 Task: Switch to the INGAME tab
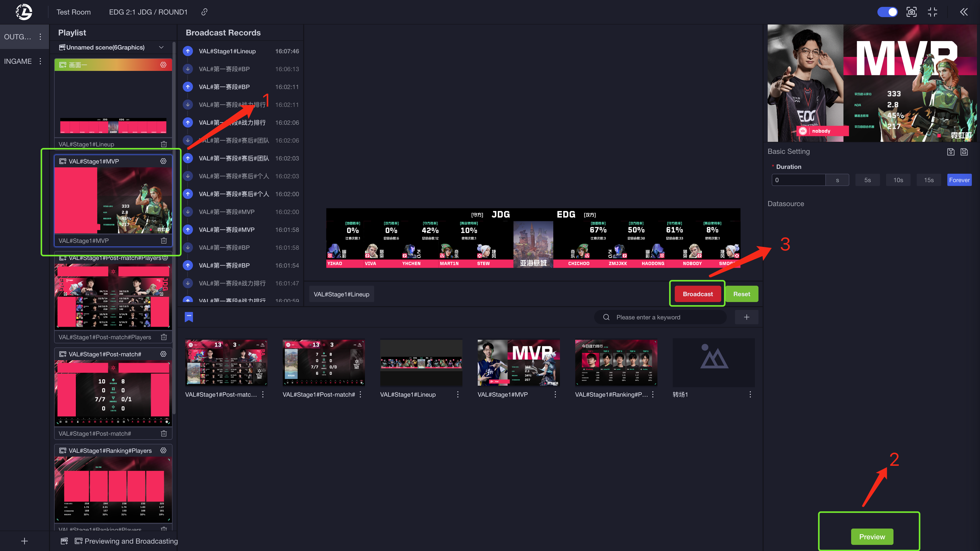[x=18, y=61]
